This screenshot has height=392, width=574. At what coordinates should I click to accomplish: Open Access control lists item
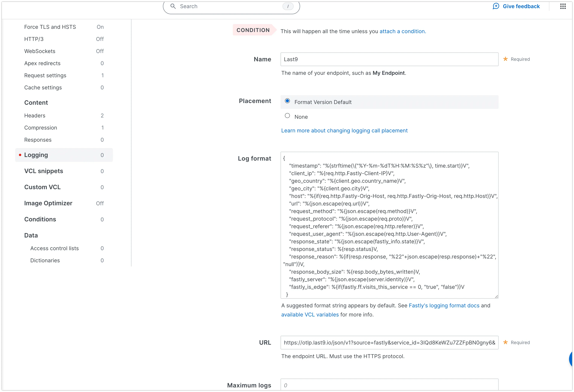tap(54, 248)
